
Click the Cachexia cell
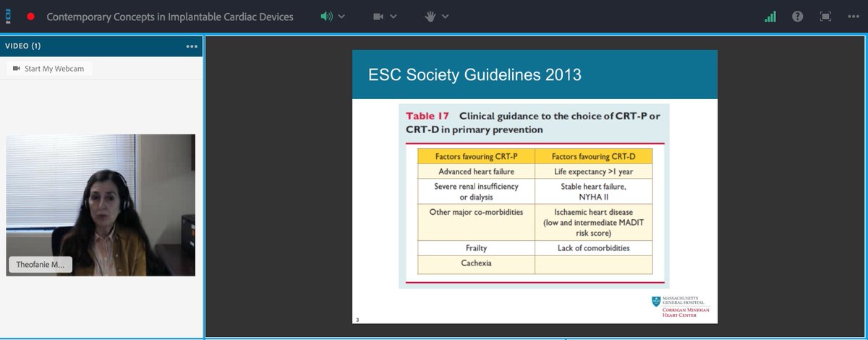[x=475, y=264]
